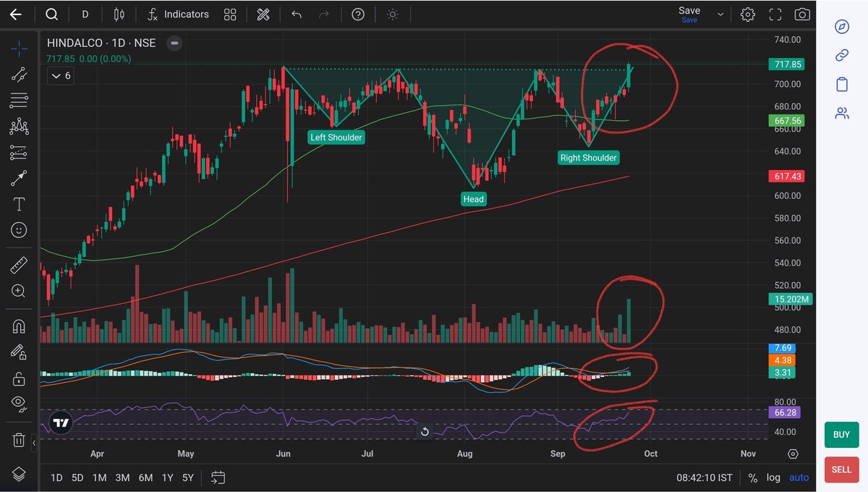Pick the chart patterns tool
Viewport: 868px width, 492px height.
19,127
